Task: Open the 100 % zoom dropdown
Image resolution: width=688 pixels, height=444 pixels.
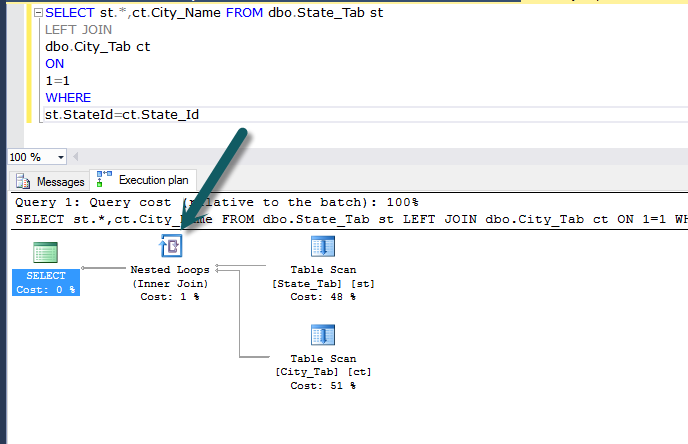Action: [x=61, y=157]
